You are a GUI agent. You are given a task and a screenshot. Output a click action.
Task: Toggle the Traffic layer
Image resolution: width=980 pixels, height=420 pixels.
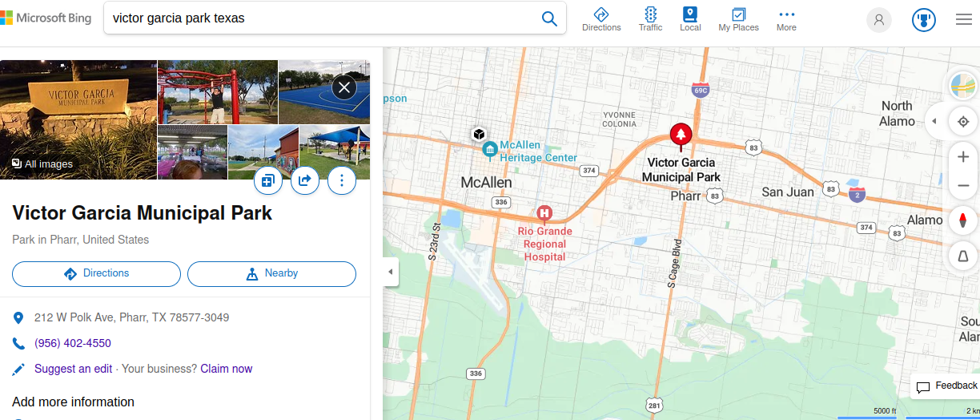click(650, 19)
